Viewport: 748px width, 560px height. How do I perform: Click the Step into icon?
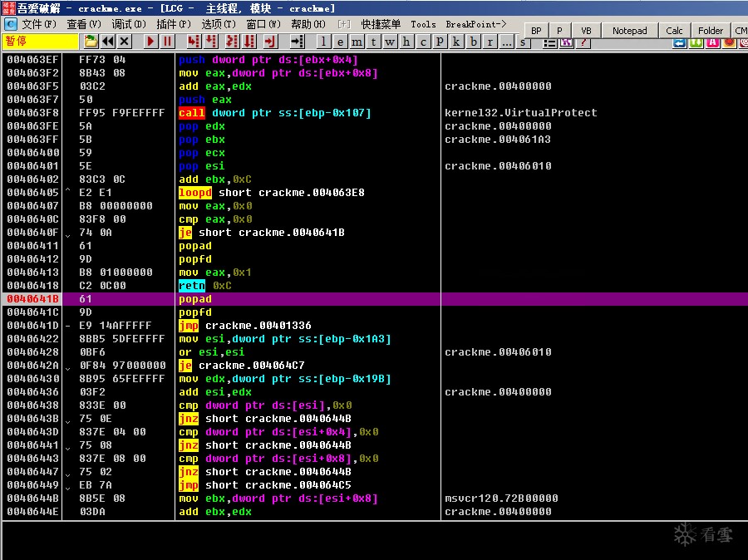194,42
